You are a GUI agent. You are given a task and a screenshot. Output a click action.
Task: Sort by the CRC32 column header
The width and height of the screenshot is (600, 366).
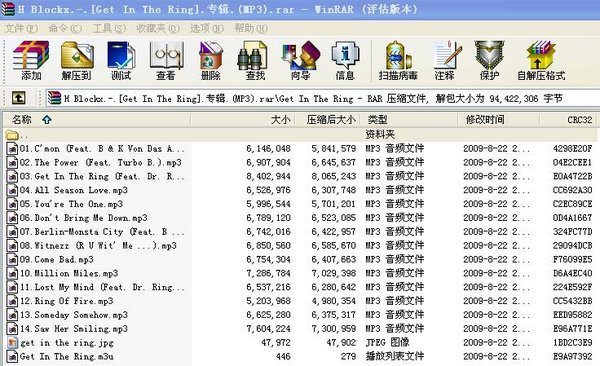click(x=569, y=120)
